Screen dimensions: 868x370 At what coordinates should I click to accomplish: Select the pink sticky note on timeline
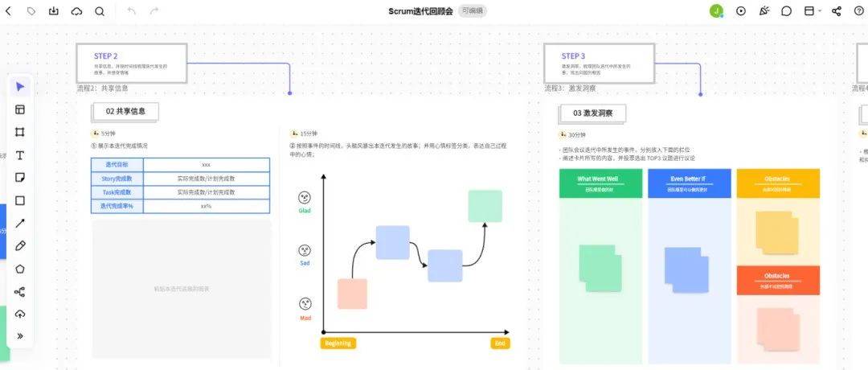[x=353, y=294]
